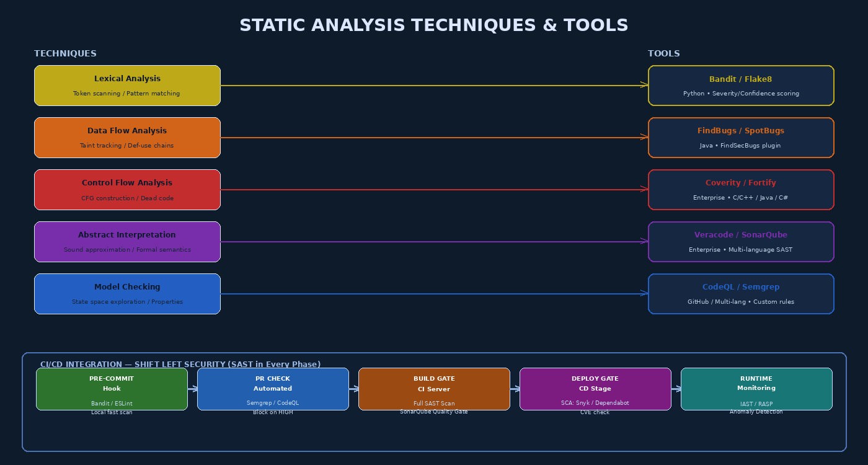Toggle the PRE-COMMIT Hook stage
The height and width of the screenshot is (465, 868).
pyautogui.click(x=112, y=389)
